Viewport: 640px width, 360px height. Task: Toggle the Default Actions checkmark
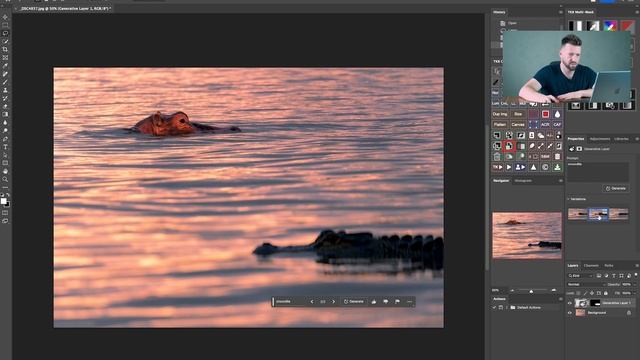click(x=494, y=307)
